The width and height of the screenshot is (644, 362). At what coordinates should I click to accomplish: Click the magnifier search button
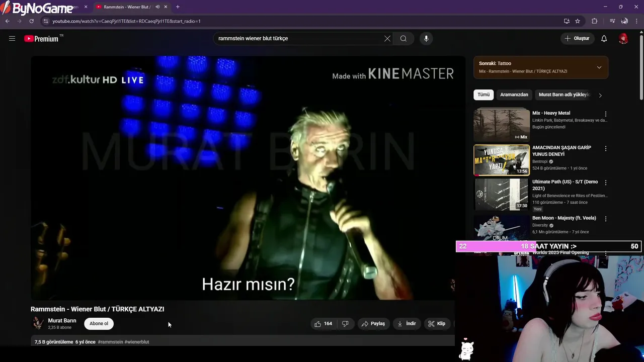tap(404, 38)
